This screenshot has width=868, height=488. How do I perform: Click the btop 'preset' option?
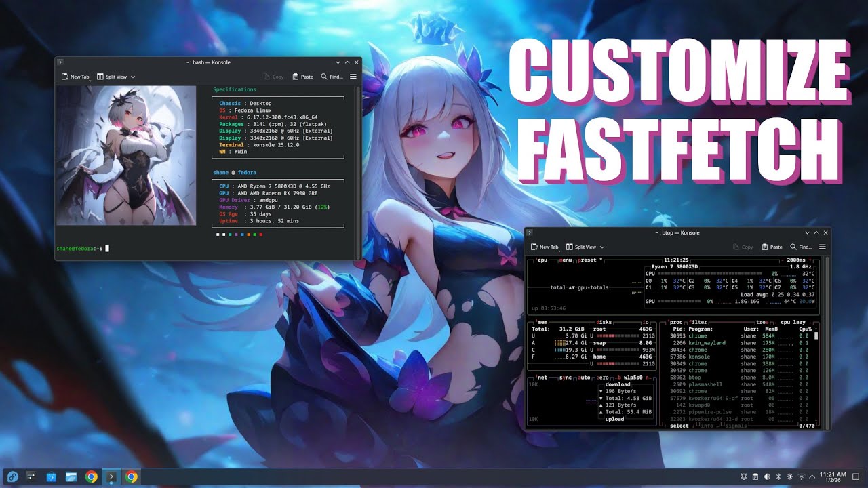click(x=588, y=260)
